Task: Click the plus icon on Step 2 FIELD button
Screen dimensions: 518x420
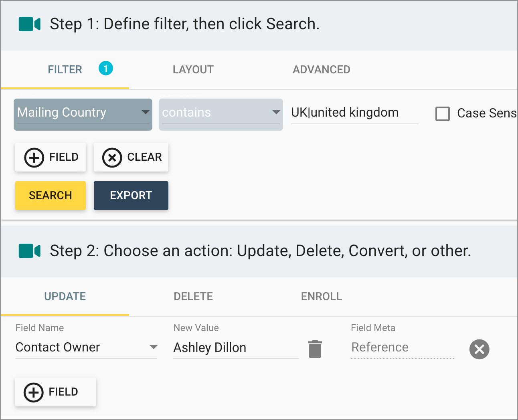Action: pos(34,392)
